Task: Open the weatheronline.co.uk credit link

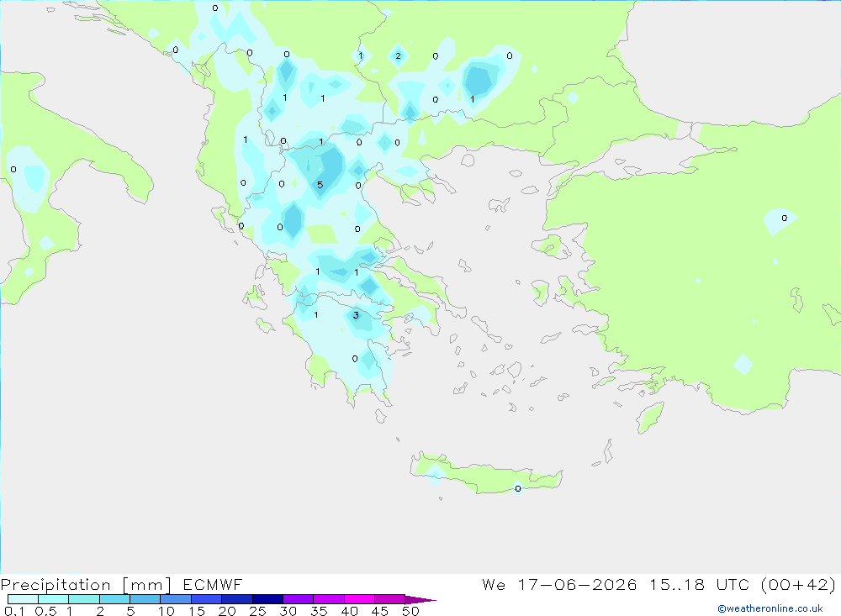Action: (x=770, y=608)
